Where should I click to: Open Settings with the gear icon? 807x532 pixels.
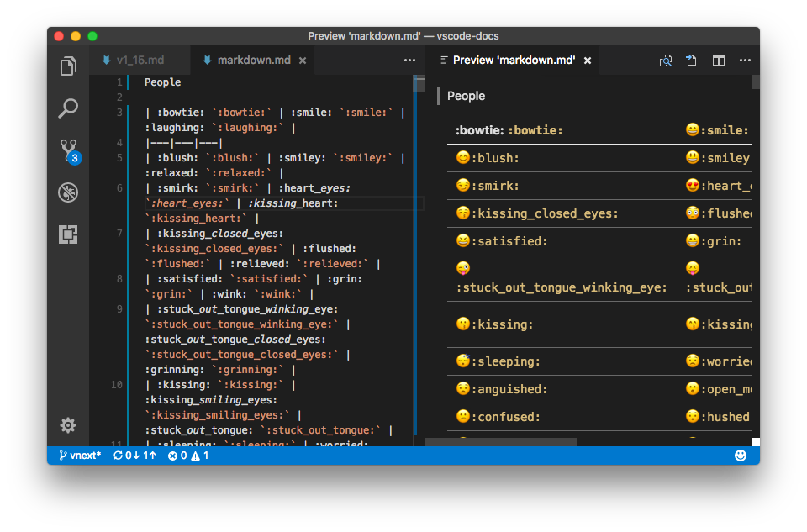pos(67,425)
